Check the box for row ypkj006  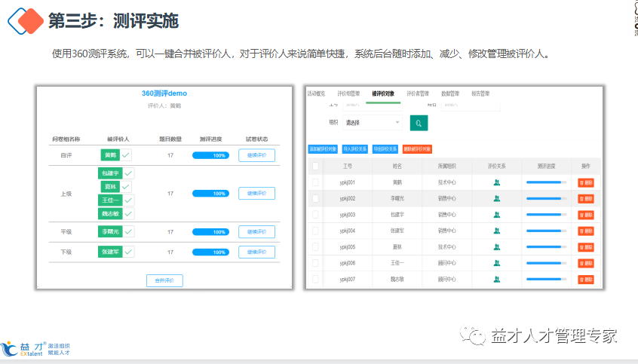pos(315,263)
